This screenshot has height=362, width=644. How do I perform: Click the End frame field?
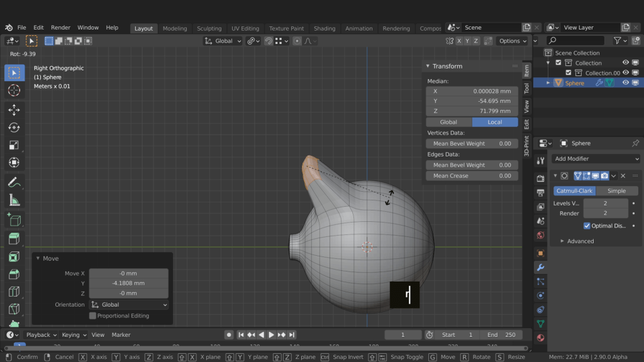[501, 335]
